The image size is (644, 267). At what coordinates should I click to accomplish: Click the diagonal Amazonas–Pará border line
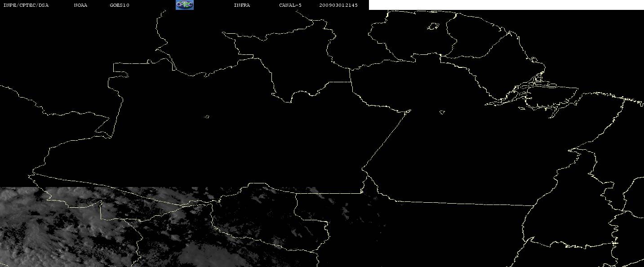(386, 139)
